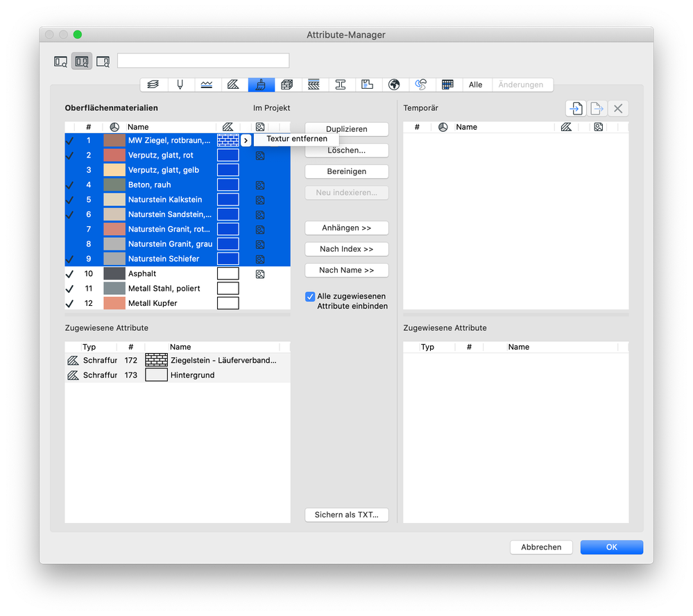
Task: Click Sichern als TXT... button
Action: [x=347, y=515]
